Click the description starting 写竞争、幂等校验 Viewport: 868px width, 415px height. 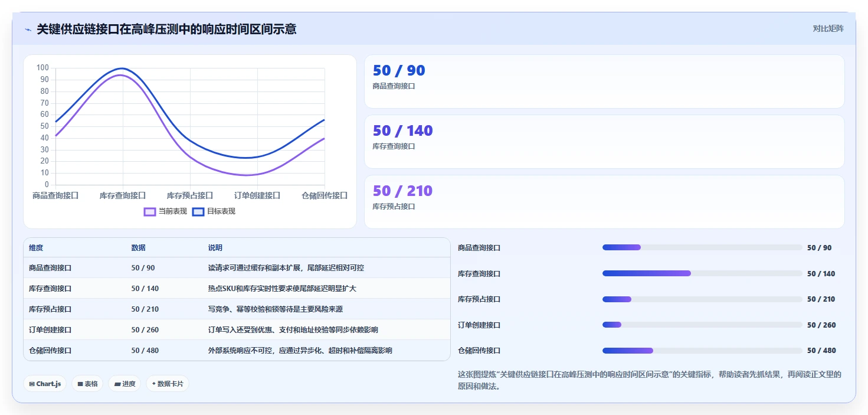[x=276, y=309]
